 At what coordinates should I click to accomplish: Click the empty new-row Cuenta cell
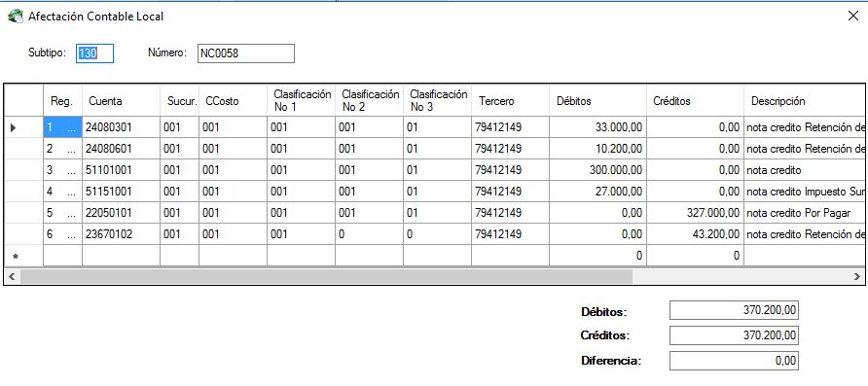(121, 256)
